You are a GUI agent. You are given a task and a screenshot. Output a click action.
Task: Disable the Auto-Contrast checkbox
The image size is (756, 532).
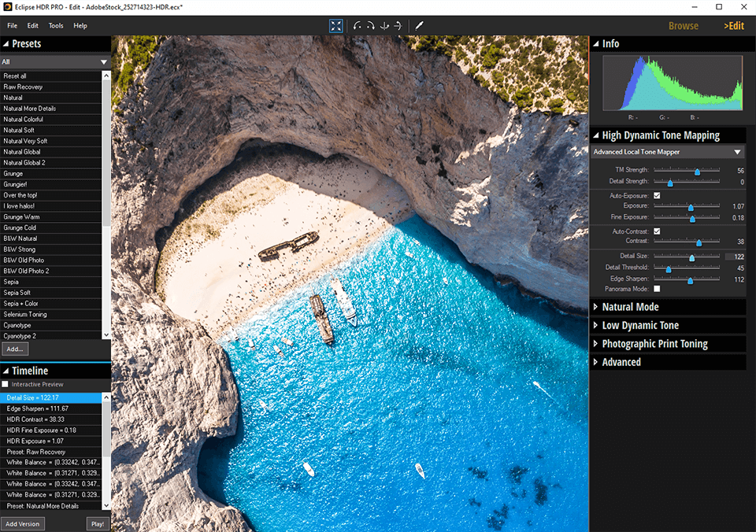[x=657, y=231]
